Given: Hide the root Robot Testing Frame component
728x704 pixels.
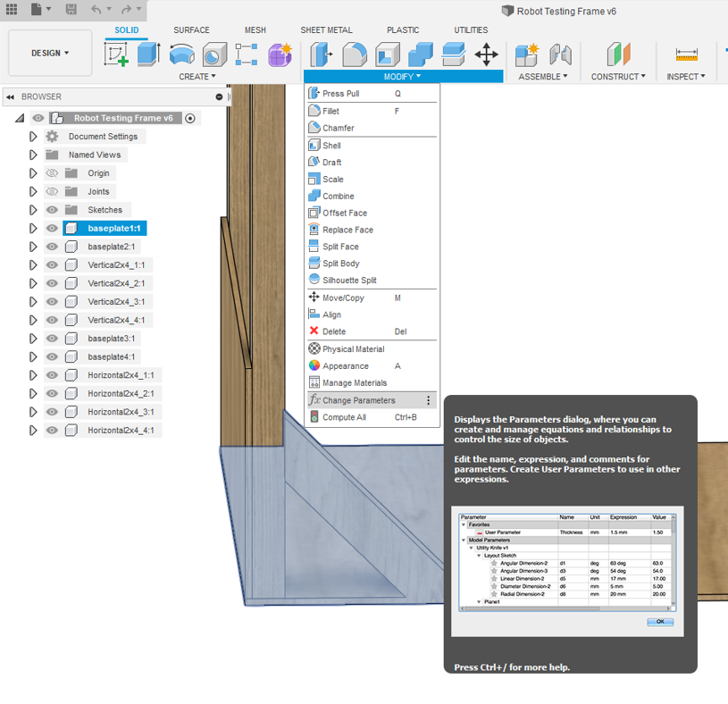Looking at the screenshot, I should point(38,118).
